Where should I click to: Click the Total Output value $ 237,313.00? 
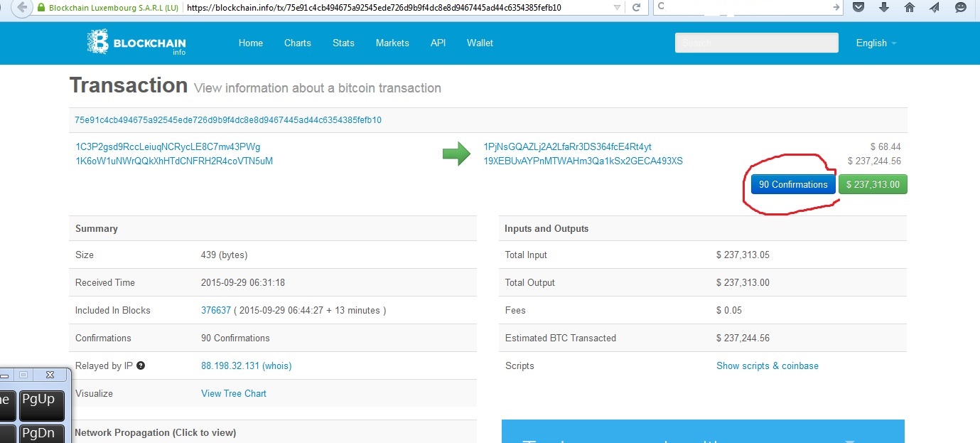(x=743, y=282)
